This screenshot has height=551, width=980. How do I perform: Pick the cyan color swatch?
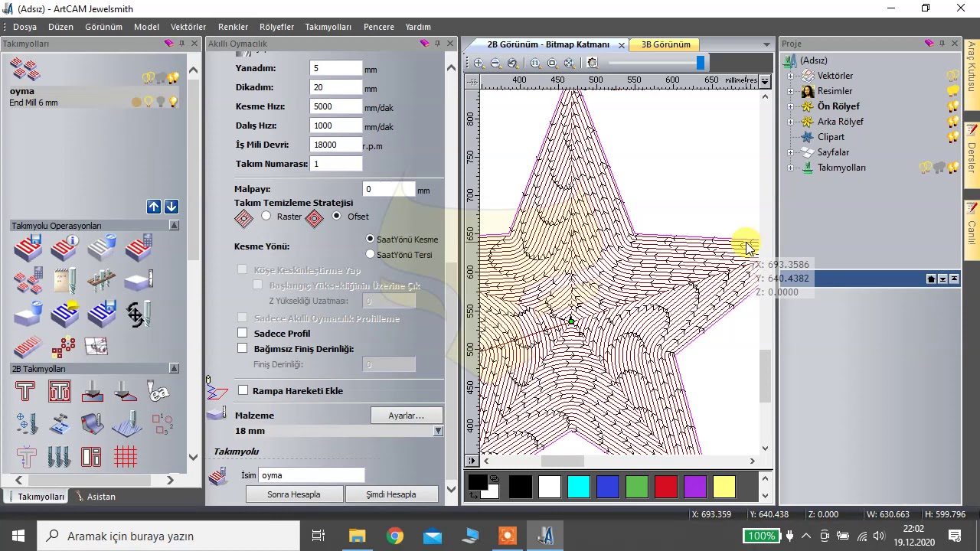579,487
